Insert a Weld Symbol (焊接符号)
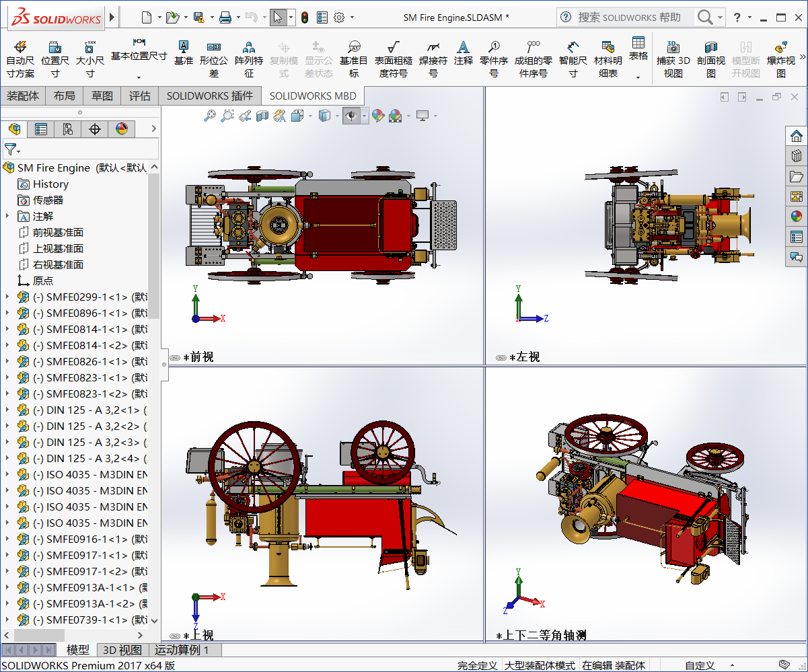 pos(433,59)
